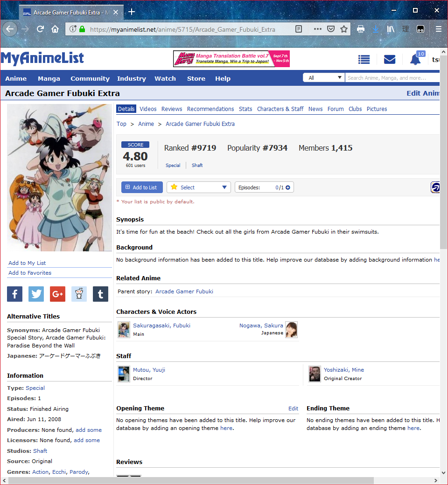Image resolution: width=448 pixels, height=485 pixels.
Task: Click the Manga Translation Battle banner
Action: point(231,59)
